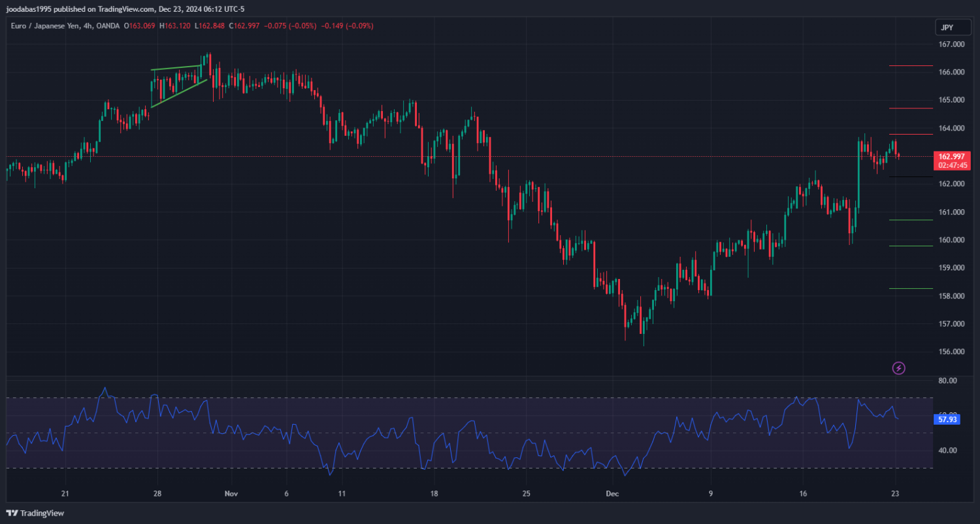The width and height of the screenshot is (980, 524).
Task: Click the Dec label on the time axis
Action: (611, 494)
